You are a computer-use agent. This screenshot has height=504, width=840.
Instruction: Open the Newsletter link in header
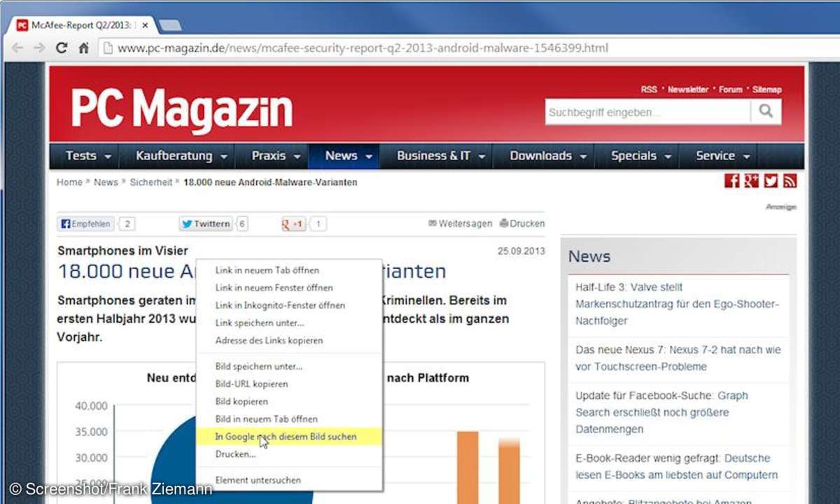[687, 90]
